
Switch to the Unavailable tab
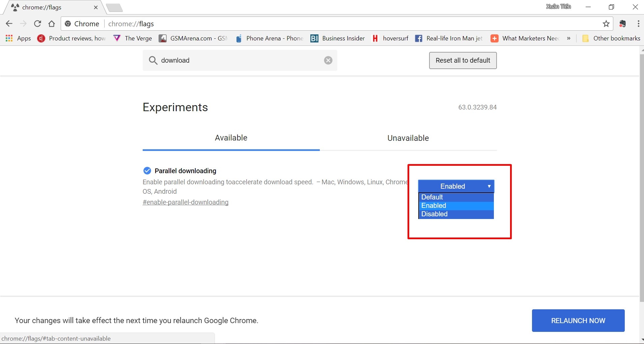[x=408, y=138]
